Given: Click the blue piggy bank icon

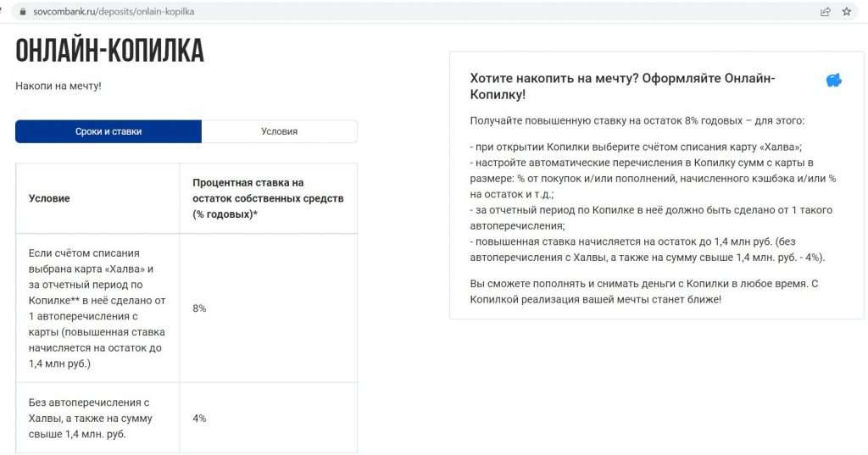Looking at the screenshot, I should tap(834, 80).
